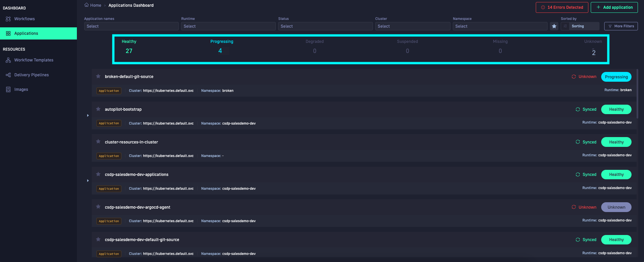Screen dimensions: 644x262
Task: Click the Delivery Pipelines sidebar icon
Action: (8, 75)
